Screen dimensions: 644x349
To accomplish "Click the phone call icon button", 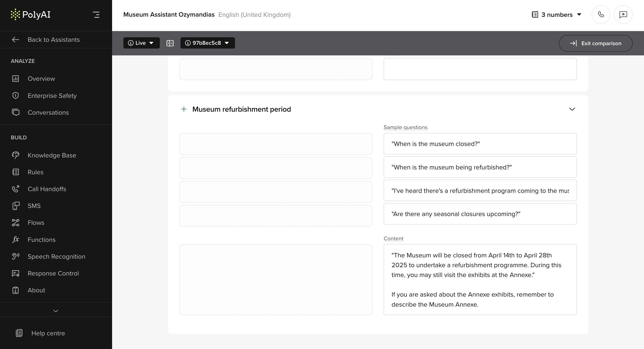I will 601,14.
